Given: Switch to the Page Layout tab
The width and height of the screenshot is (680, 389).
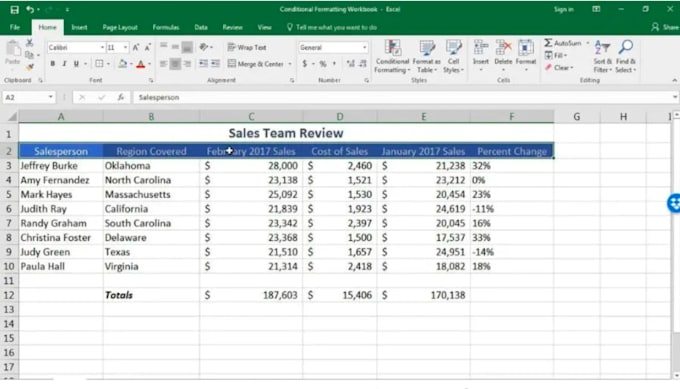Looking at the screenshot, I should pos(120,27).
